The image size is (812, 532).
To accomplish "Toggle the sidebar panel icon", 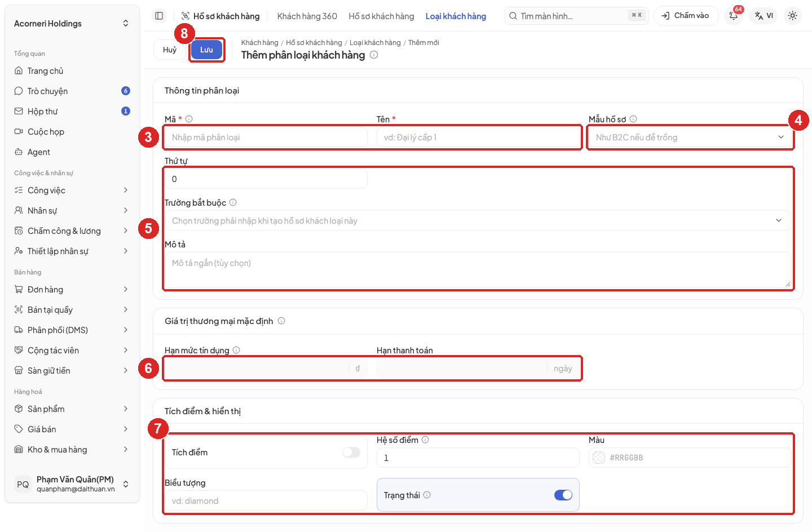I will 159,16.
